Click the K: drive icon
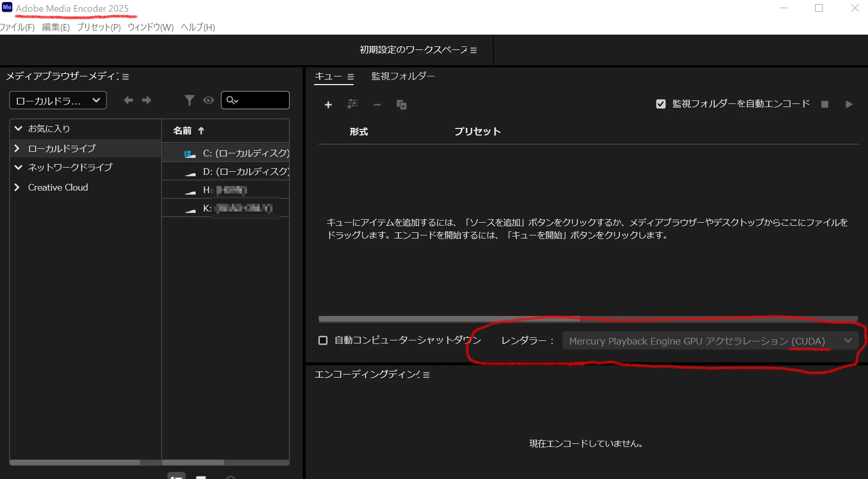868x479 pixels. [190, 210]
